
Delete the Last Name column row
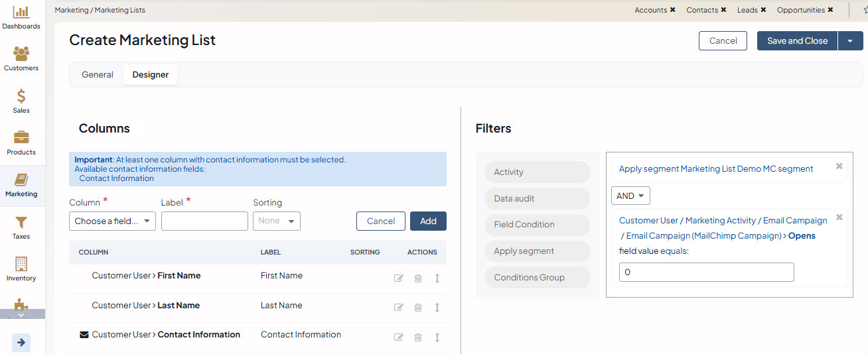coord(418,308)
